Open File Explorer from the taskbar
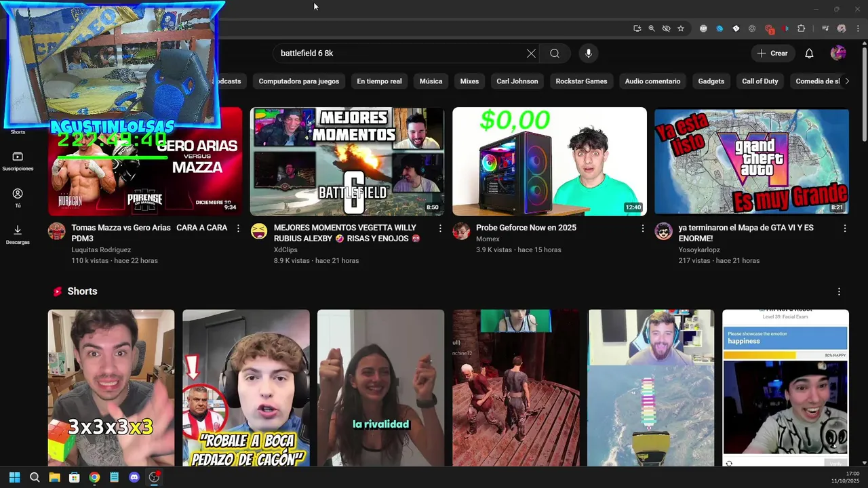 click(54, 477)
